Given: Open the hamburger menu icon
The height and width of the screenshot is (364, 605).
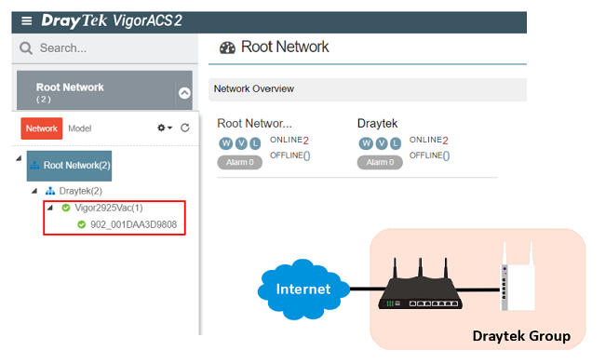Looking at the screenshot, I should tap(26, 20).
